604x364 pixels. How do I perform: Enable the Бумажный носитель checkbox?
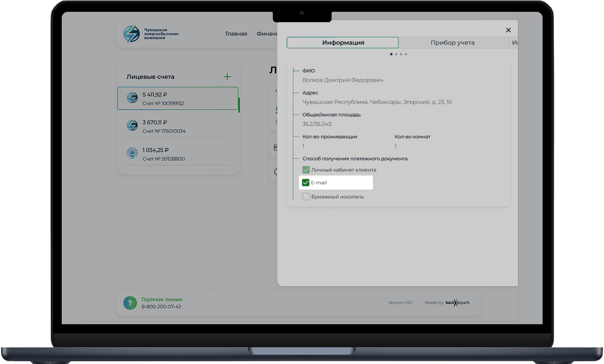(x=306, y=196)
